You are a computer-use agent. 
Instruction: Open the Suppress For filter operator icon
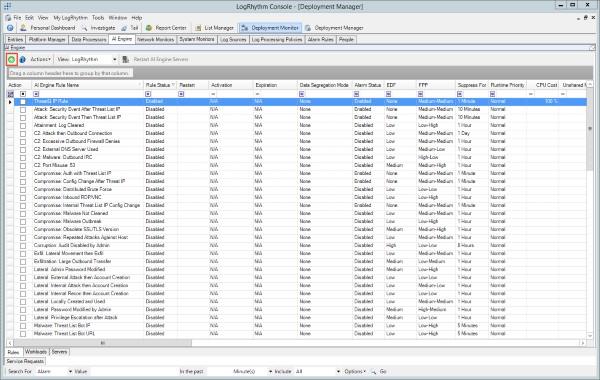tap(460, 94)
